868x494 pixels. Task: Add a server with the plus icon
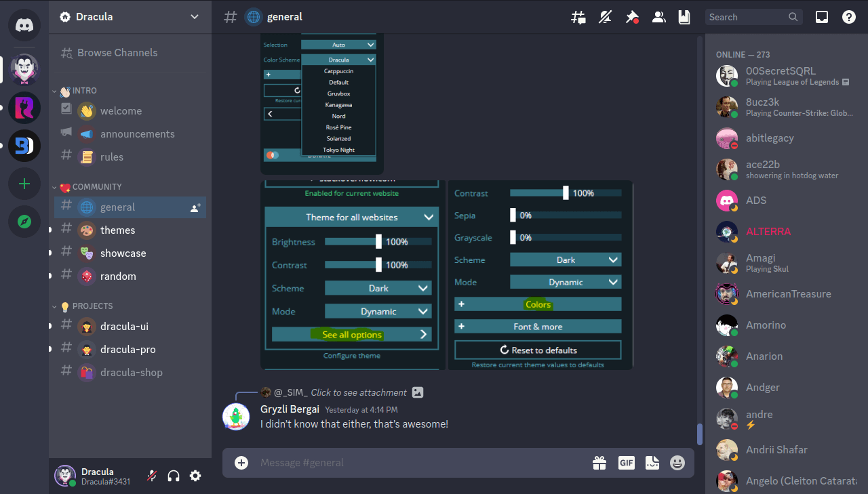tap(24, 184)
